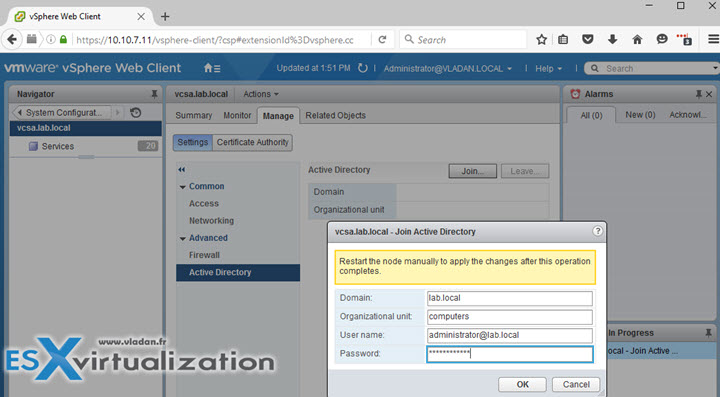The height and width of the screenshot is (397, 720).
Task: Close the Alarms panel
Action: click(x=709, y=94)
